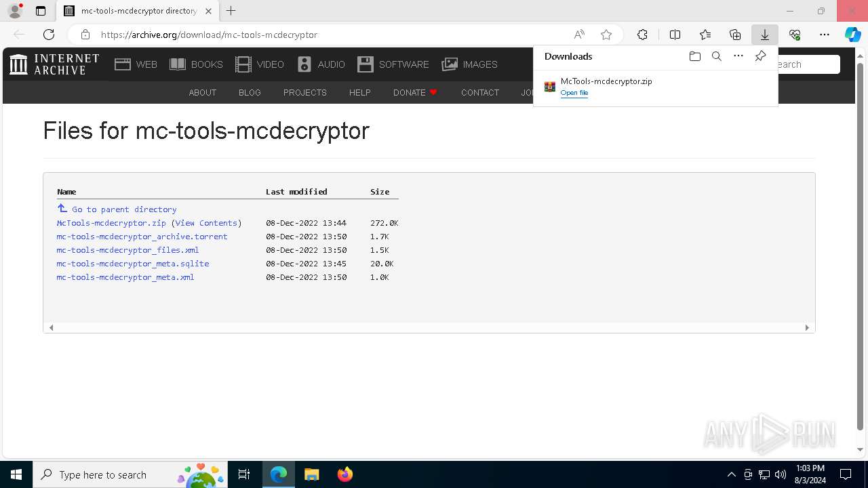Click the page vertical scrollbar
The image size is (868, 488).
pos(860,247)
